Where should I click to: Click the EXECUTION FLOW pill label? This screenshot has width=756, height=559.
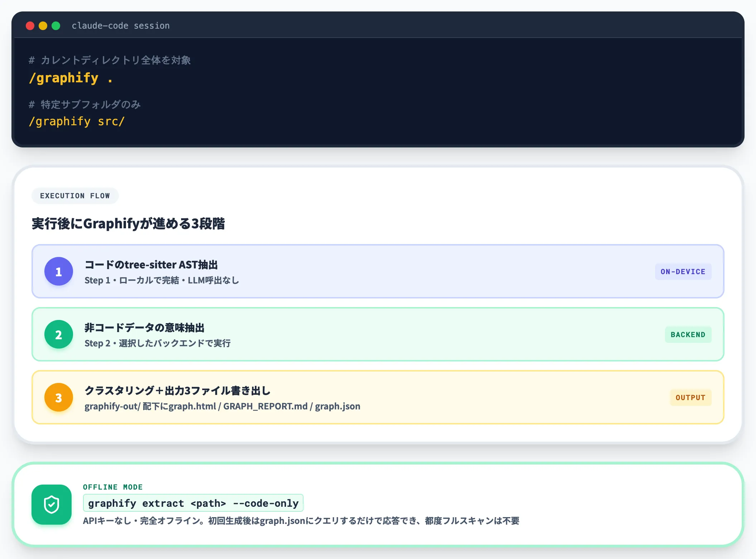pos(75,196)
